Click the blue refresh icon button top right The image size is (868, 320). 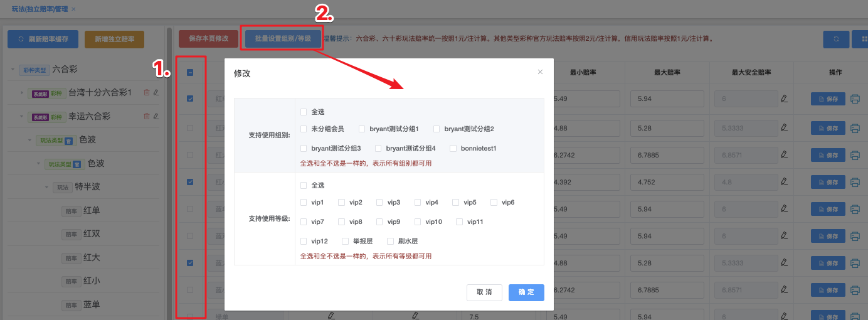tap(836, 39)
